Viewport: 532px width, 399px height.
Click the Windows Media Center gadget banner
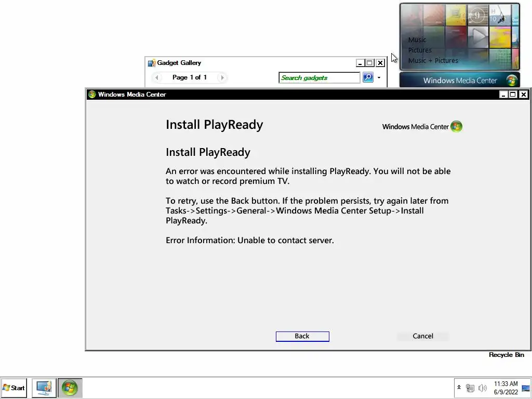click(460, 81)
